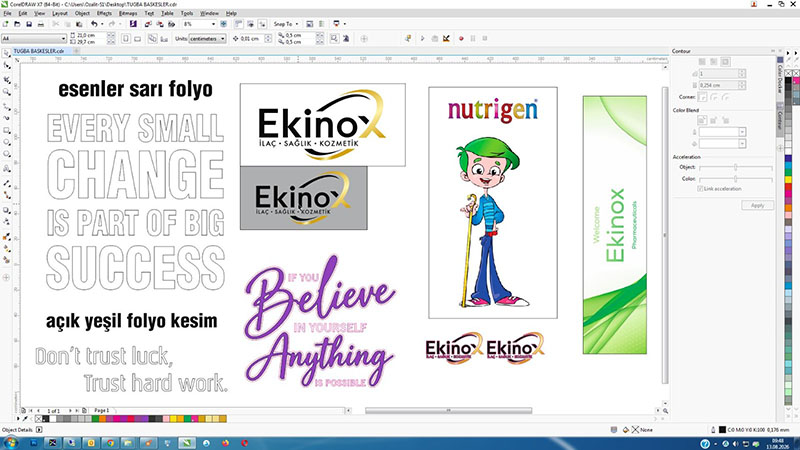Open the Windows Start button
The width and height of the screenshot is (800, 450).
(10, 443)
